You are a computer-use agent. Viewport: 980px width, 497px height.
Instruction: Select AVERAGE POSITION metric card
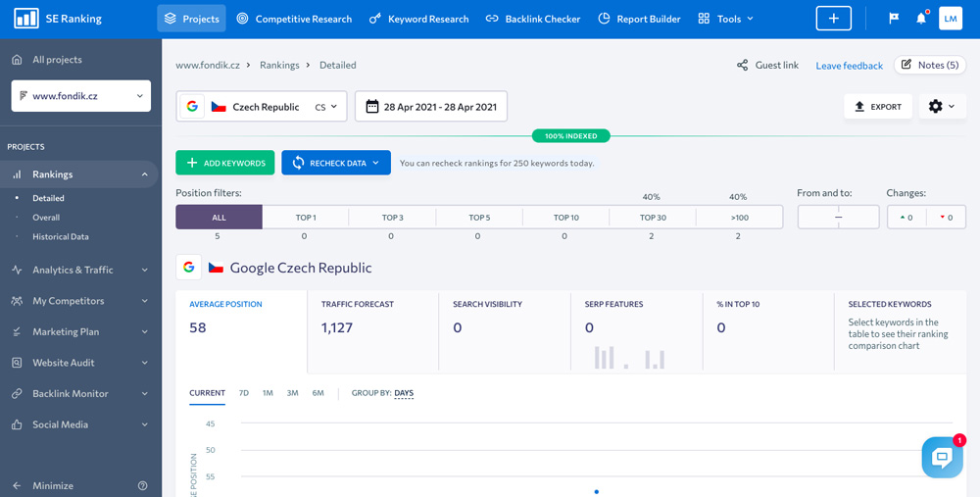tap(241, 331)
